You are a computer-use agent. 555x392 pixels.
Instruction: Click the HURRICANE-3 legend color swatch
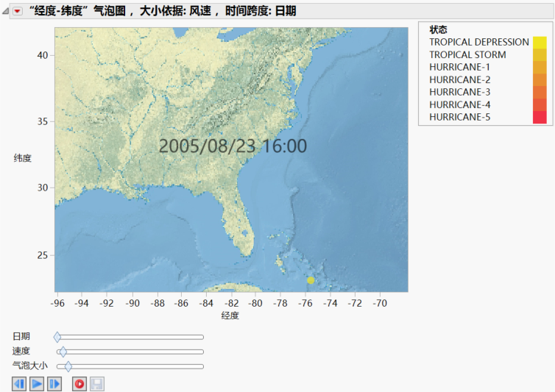click(x=540, y=92)
